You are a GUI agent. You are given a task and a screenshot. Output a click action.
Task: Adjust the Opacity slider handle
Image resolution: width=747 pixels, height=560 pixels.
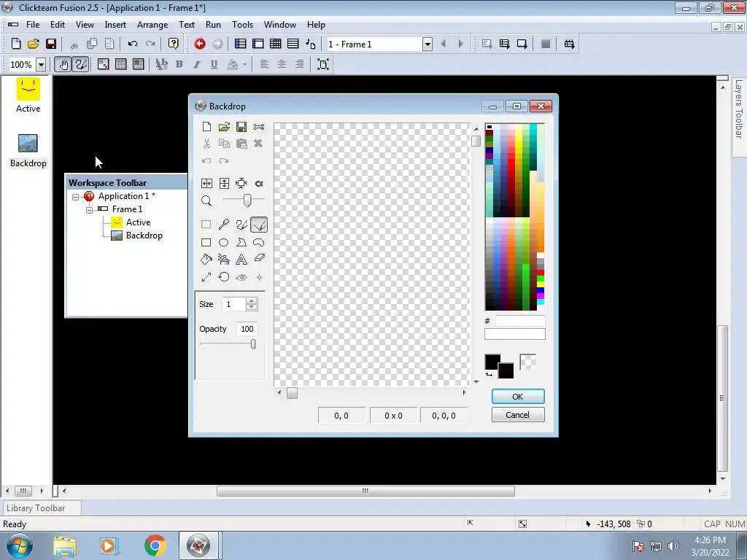click(x=253, y=344)
